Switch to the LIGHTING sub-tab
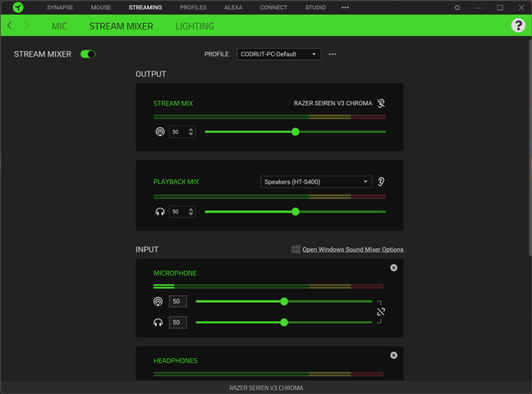 pyautogui.click(x=195, y=26)
